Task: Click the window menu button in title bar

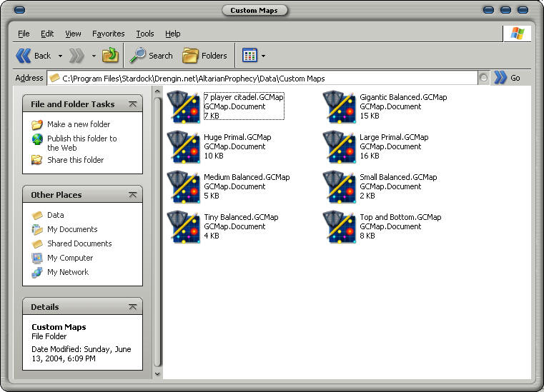Action: (x=19, y=10)
